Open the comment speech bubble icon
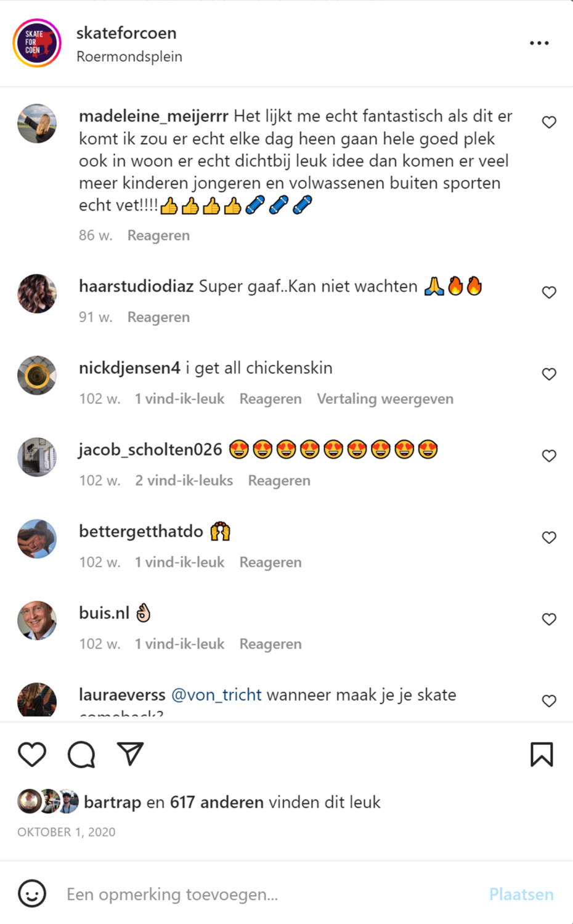Screen dimensions: 573x924 tap(81, 754)
